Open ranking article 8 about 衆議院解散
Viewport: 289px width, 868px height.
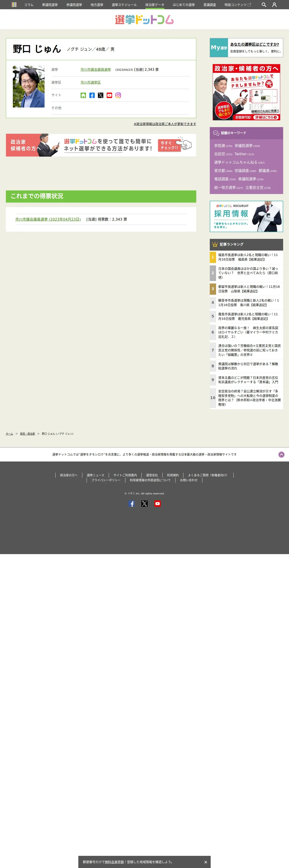click(246, 366)
